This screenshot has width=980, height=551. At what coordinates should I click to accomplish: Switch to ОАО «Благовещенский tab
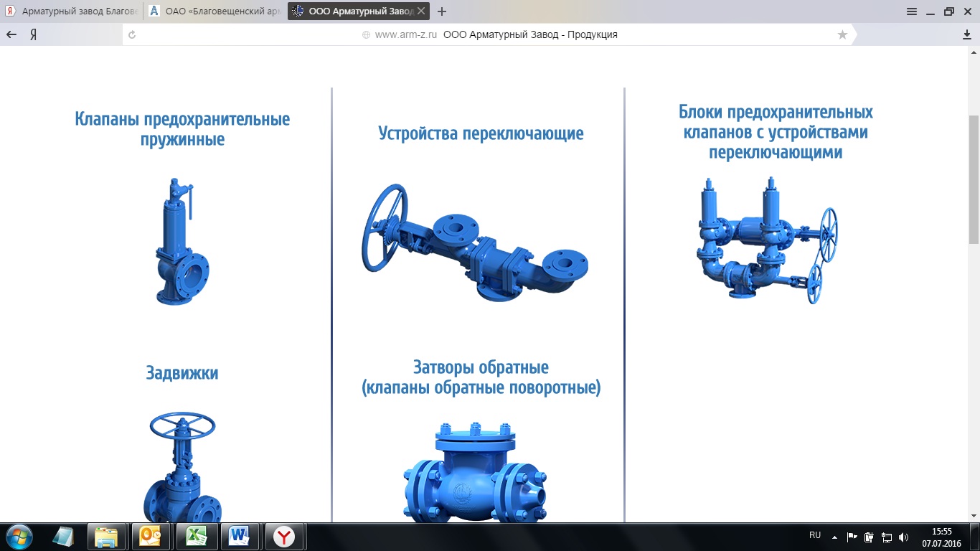tap(215, 11)
